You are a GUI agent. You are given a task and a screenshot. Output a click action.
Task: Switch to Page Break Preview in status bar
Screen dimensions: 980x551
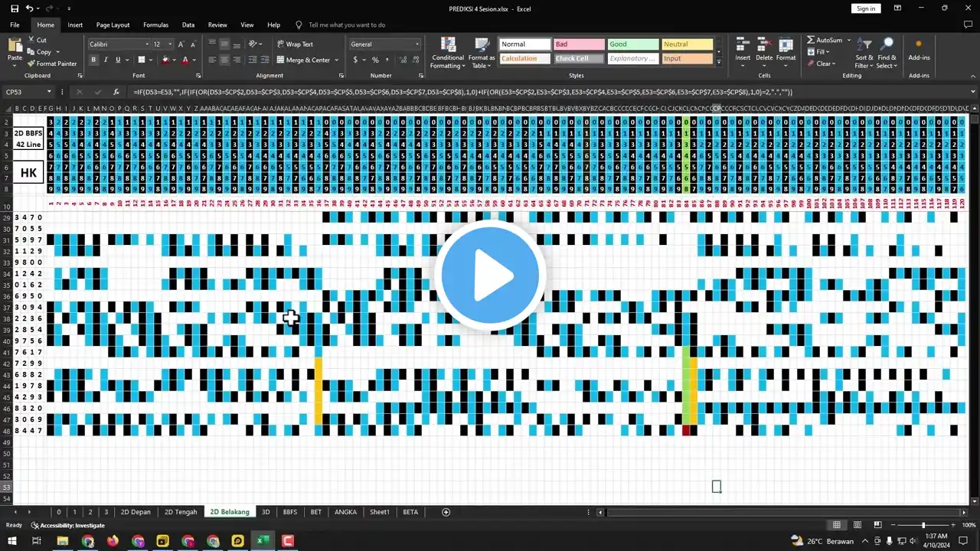click(x=878, y=525)
